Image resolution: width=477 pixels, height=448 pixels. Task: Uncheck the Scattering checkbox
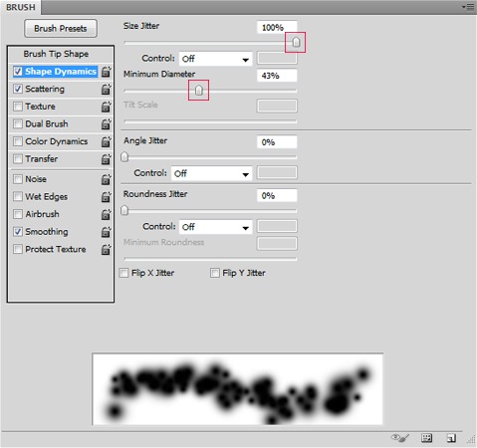click(18, 89)
